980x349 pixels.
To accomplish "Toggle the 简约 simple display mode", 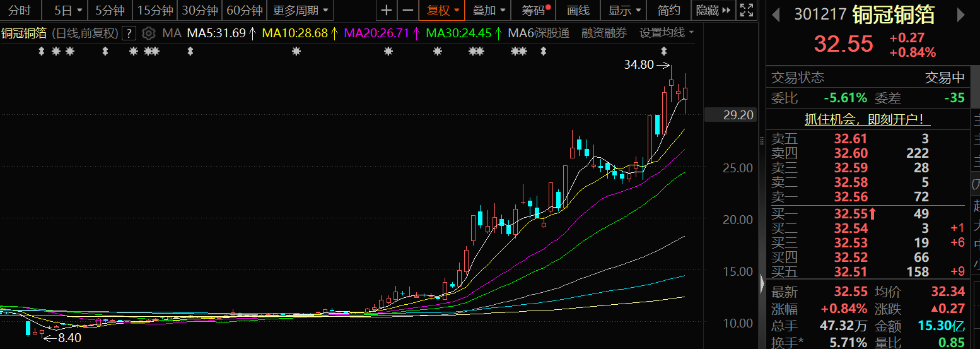I will click(x=668, y=10).
